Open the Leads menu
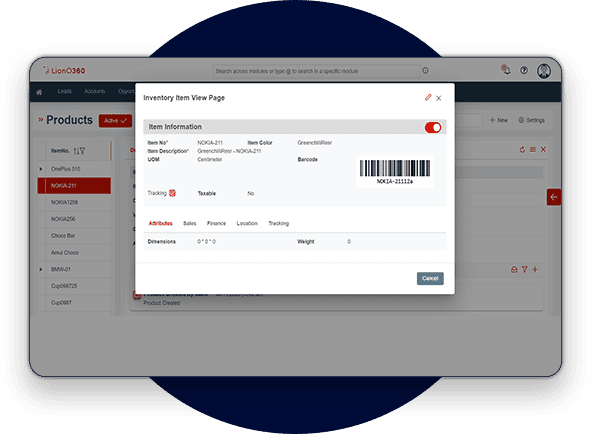Image resolution: width=592 pixels, height=434 pixels. tap(65, 91)
